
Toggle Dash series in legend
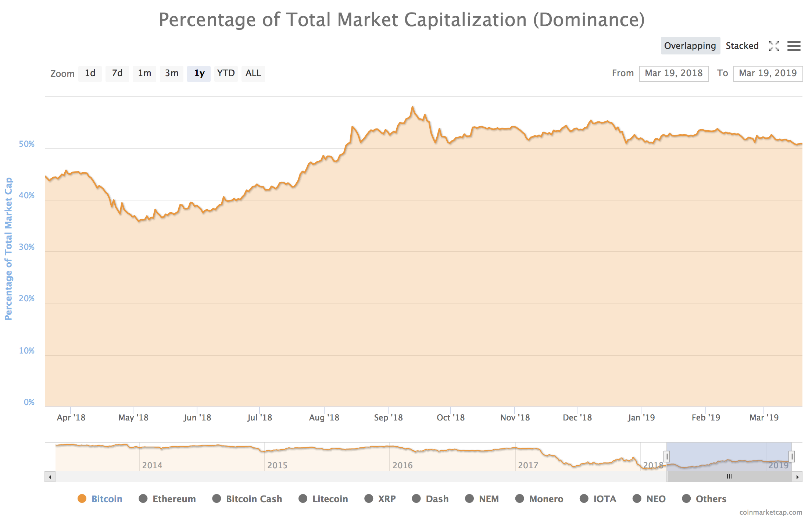point(430,499)
